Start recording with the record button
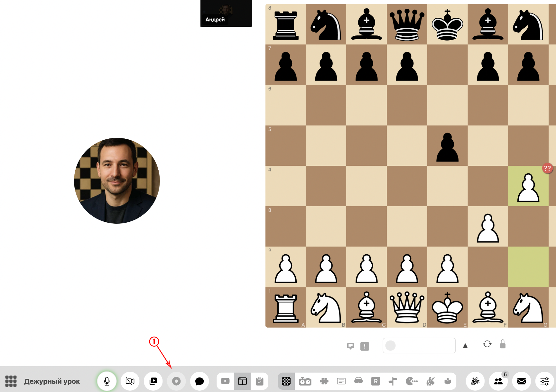This screenshot has height=392, width=556. coord(176,381)
